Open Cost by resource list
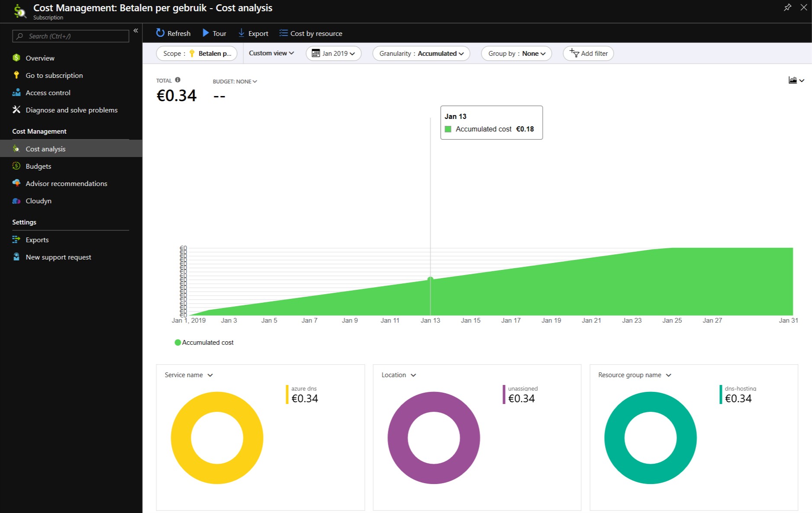Screen dimensions: 812x513 [311, 33]
